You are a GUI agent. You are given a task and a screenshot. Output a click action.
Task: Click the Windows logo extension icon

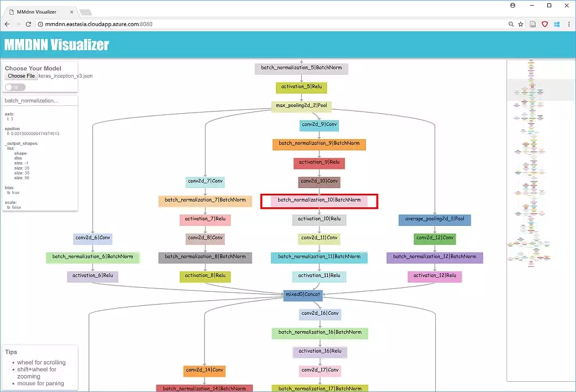[x=557, y=24]
